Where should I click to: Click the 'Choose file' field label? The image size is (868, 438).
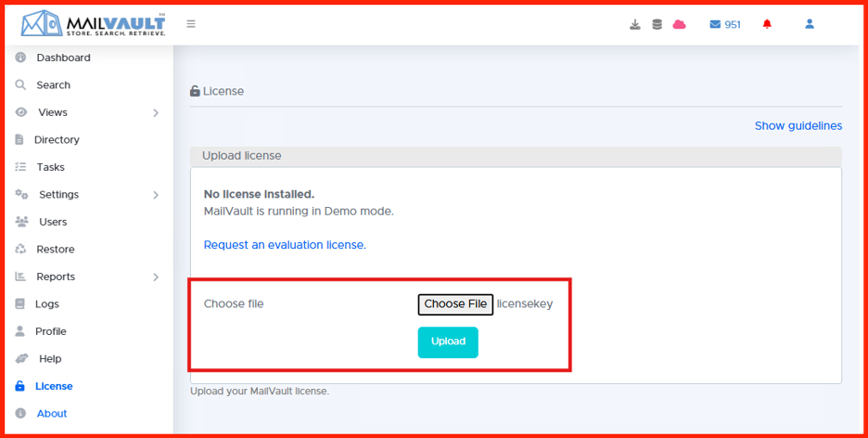234,303
